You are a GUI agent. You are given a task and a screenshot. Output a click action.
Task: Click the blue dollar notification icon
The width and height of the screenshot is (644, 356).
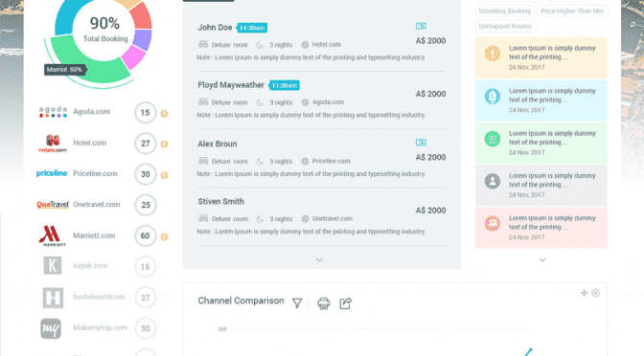pos(492,97)
